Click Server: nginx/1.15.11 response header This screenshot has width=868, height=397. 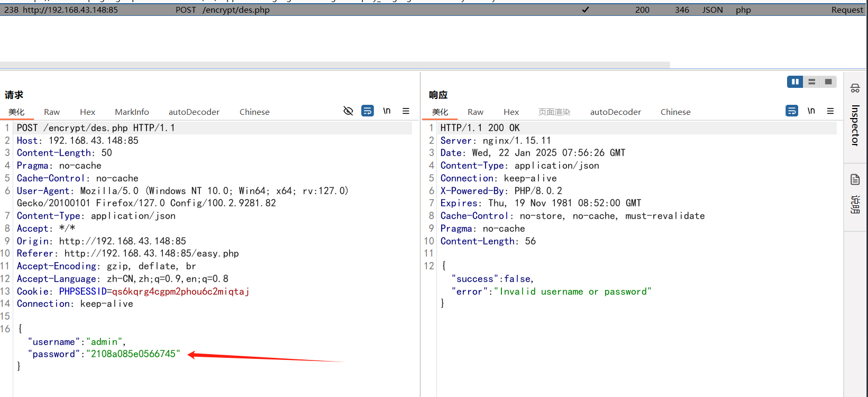496,140
